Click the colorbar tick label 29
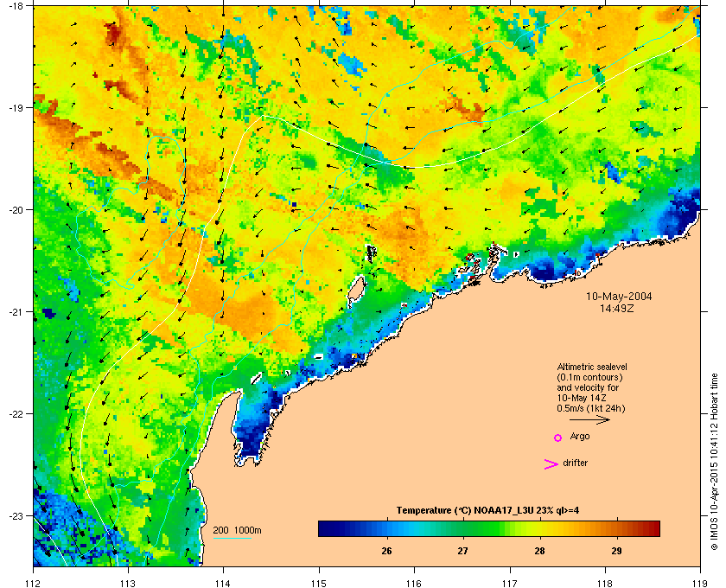 click(616, 551)
